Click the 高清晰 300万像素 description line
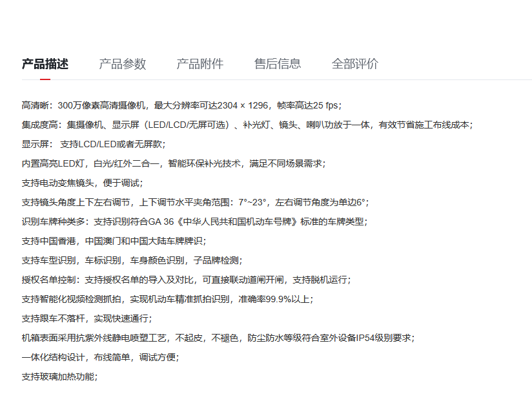Screen dimensions: 532x403 181,105
